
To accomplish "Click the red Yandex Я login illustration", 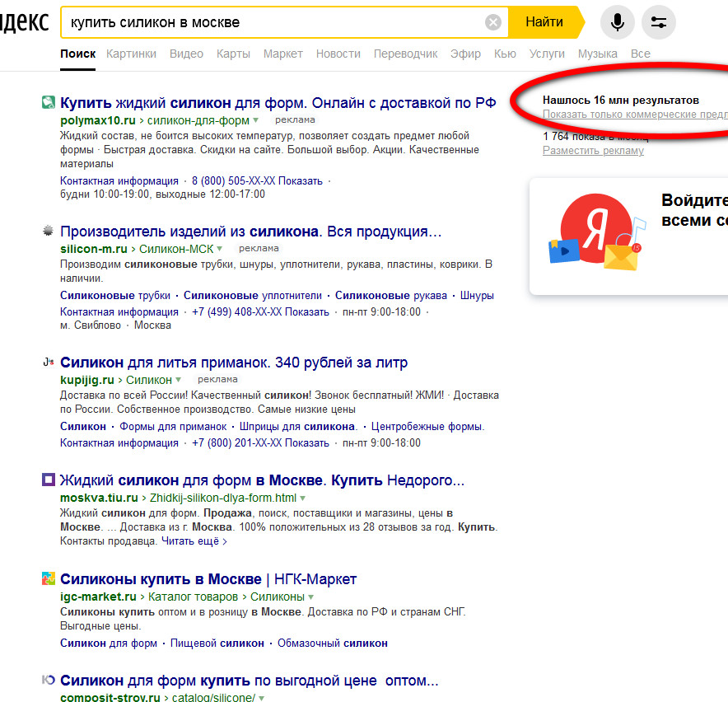I will click(596, 231).
